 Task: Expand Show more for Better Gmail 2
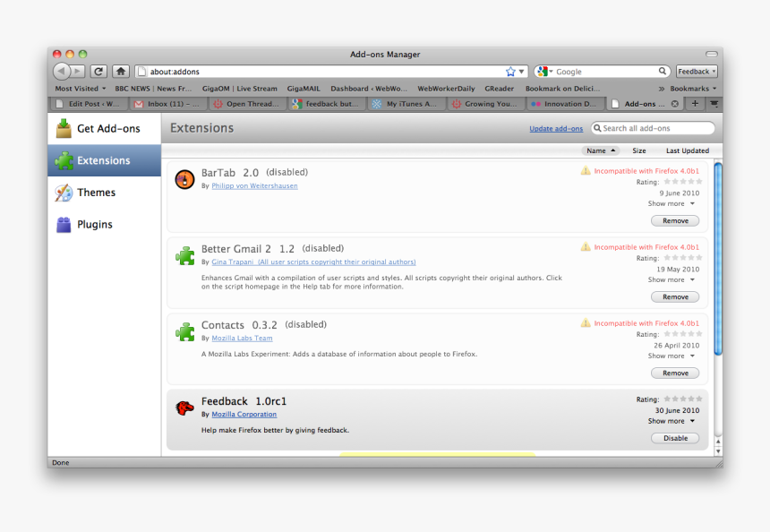671,279
